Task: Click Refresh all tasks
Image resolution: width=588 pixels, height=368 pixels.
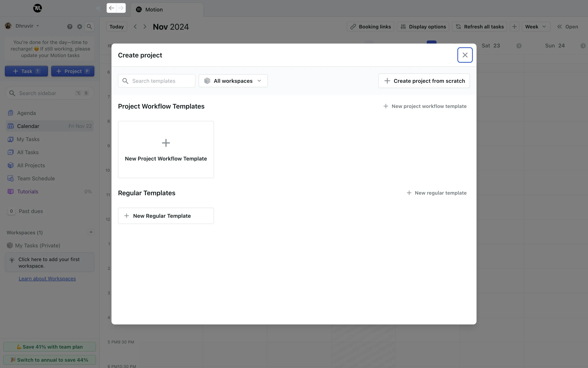Action: (x=479, y=27)
